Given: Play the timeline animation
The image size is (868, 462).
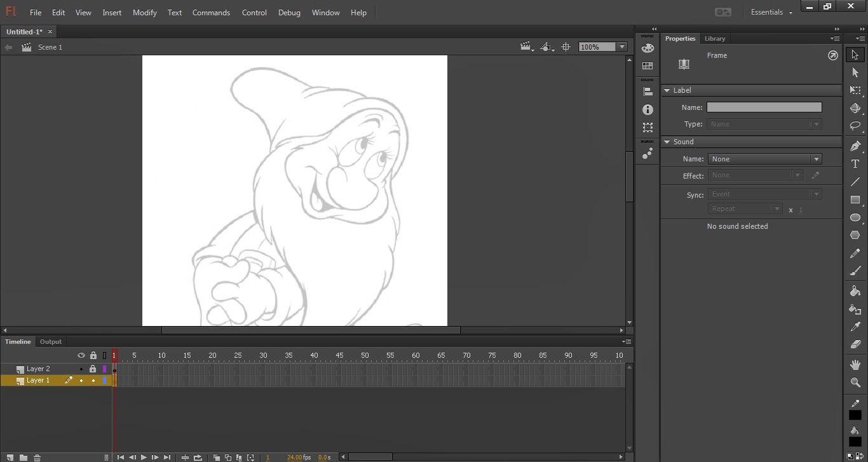Looking at the screenshot, I should click(144, 458).
